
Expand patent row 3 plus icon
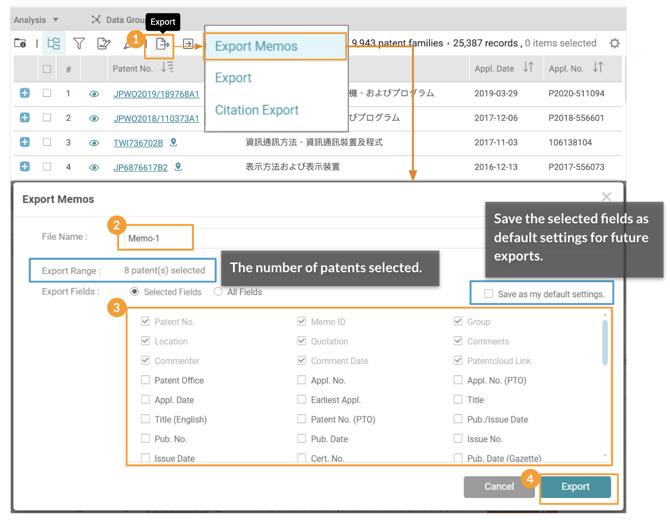(x=25, y=142)
